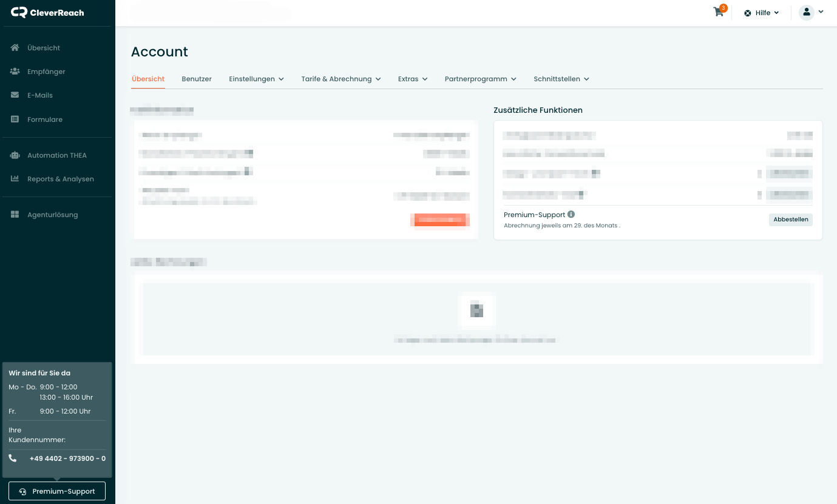837x504 pixels.
Task: Click the Premium-Support info icon
Action: coord(571,215)
